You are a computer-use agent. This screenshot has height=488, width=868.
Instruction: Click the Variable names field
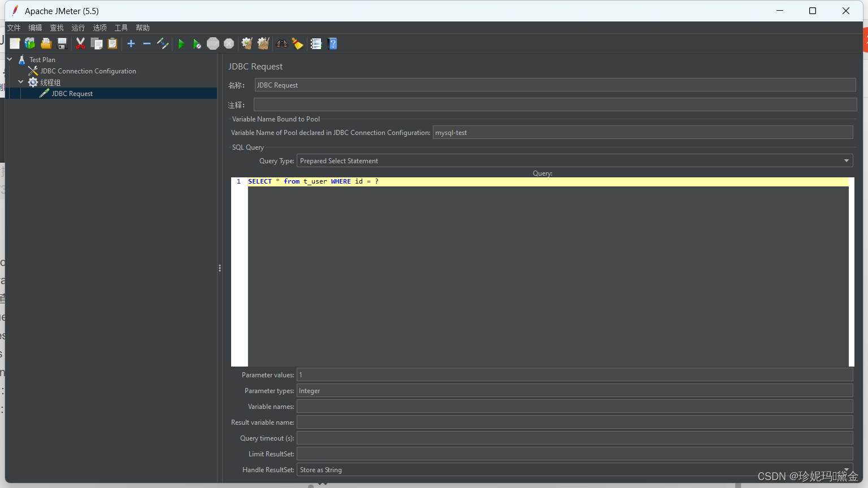575,407
